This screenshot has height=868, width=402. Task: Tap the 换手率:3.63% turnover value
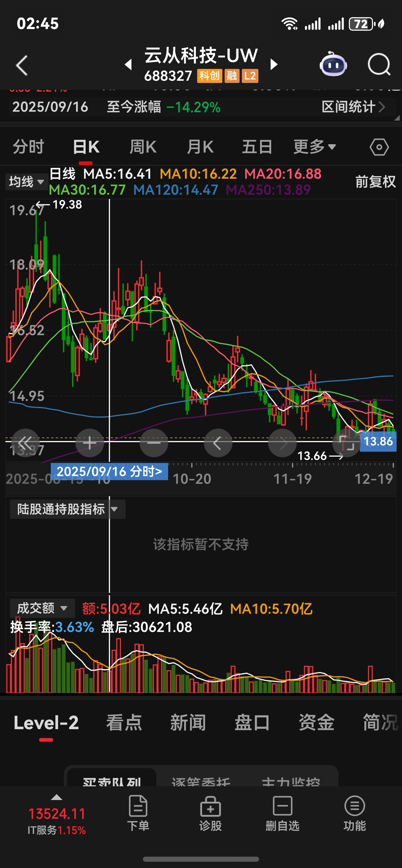point(52,627)
